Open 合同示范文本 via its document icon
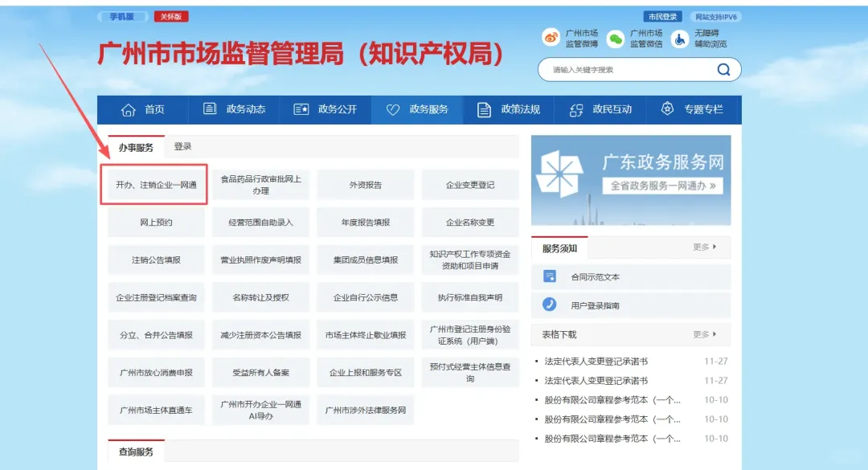Screen dimensions: 868x470 pos(549,276)
